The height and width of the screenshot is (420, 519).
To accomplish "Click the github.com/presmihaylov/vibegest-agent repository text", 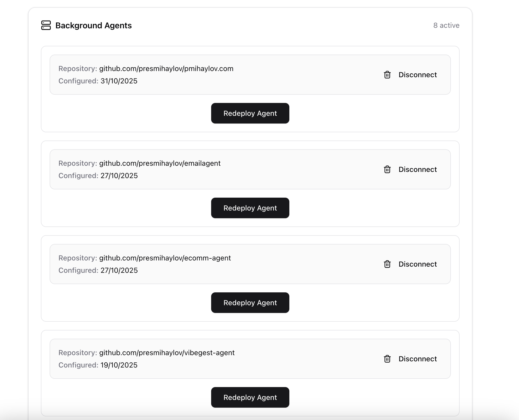I will coord(167,353).
